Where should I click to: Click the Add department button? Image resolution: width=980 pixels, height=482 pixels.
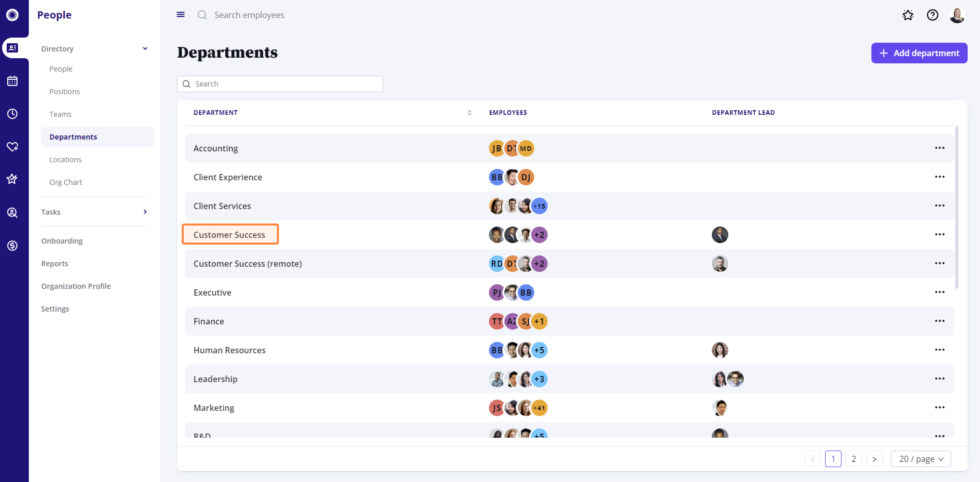(919, 53)
